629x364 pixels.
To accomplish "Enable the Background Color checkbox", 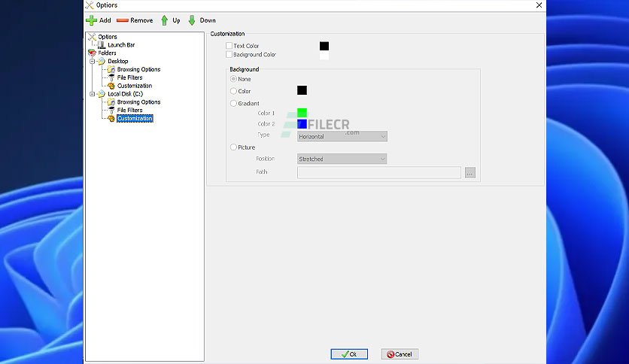I will (229, 54).
